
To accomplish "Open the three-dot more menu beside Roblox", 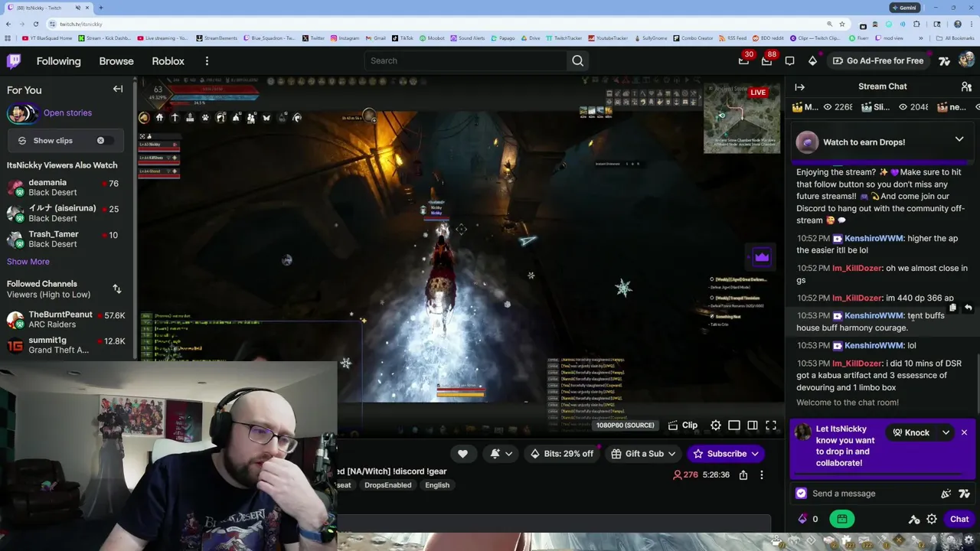I will point(207,61).
